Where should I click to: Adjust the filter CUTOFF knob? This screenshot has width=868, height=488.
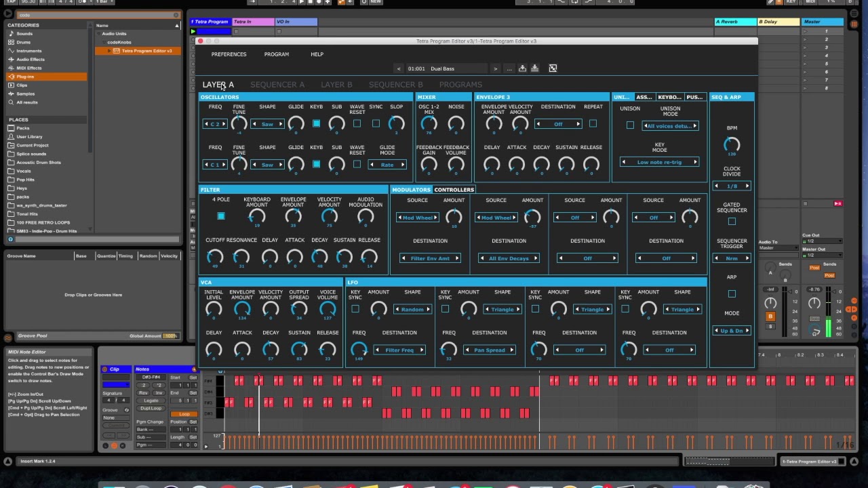click(214, 256)
